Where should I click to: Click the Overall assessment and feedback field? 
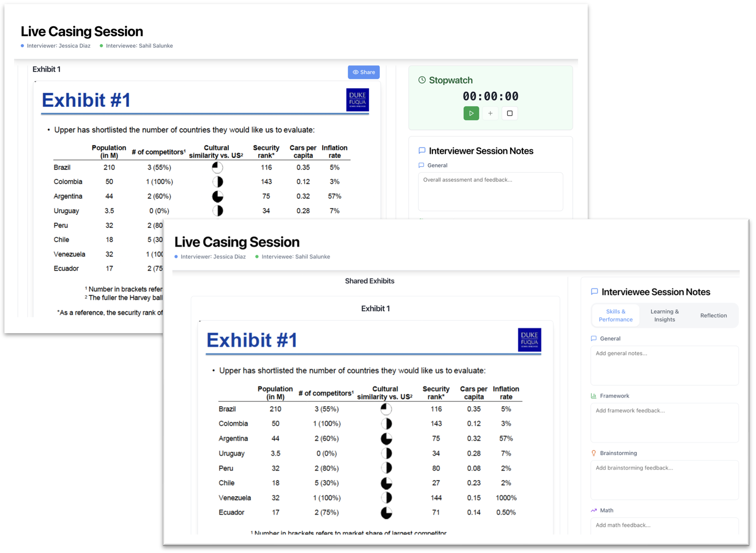[490, 191]
